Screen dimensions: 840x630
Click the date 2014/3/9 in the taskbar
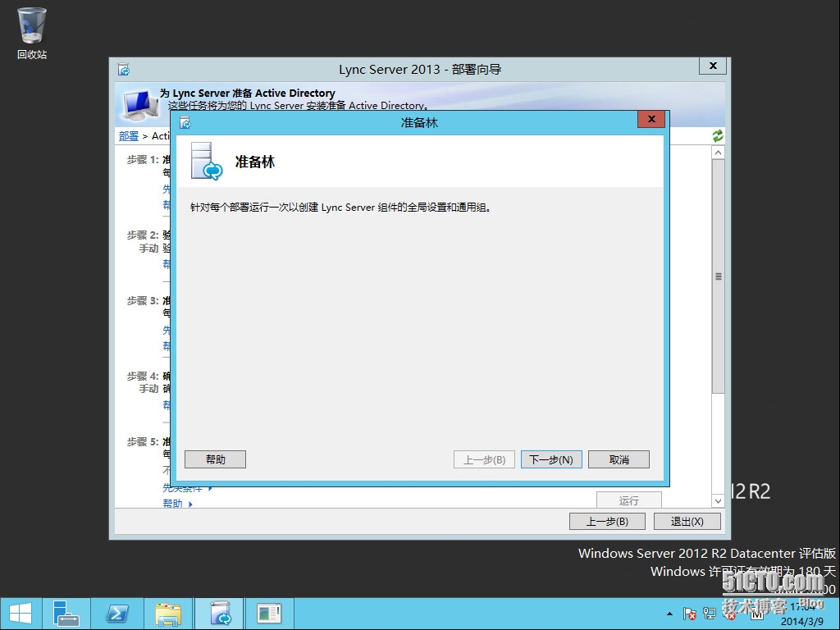[802, 622]
